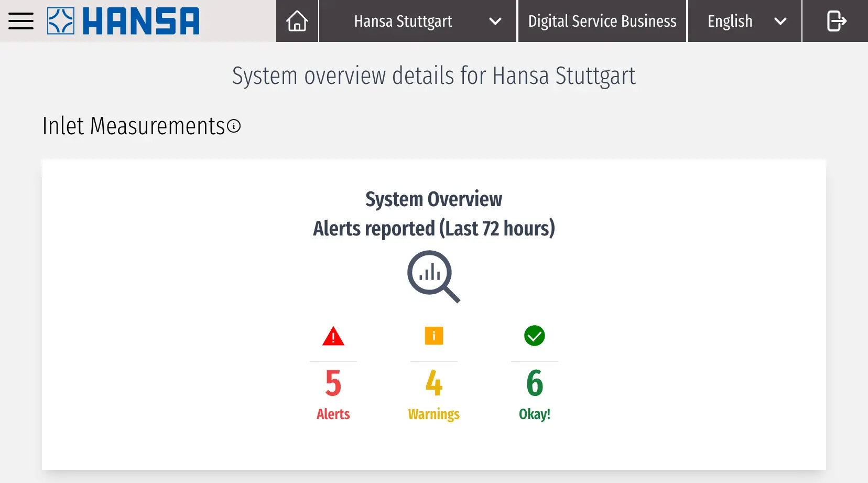Click the magnifier chart overview icon
Image resolution: width=868 pixels, height=483 pixels.
pyautogui.click(x=433, y=276)
